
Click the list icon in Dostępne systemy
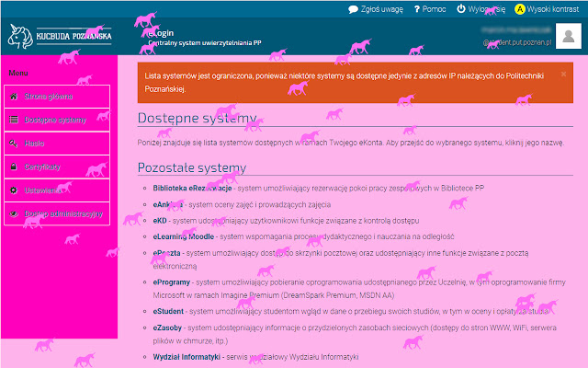click(14, 120)
